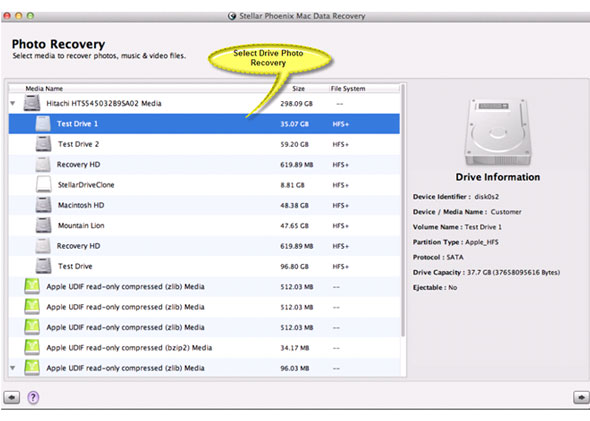
Task: Click the 35.07 GB size value
Action: tap(294, 124)
